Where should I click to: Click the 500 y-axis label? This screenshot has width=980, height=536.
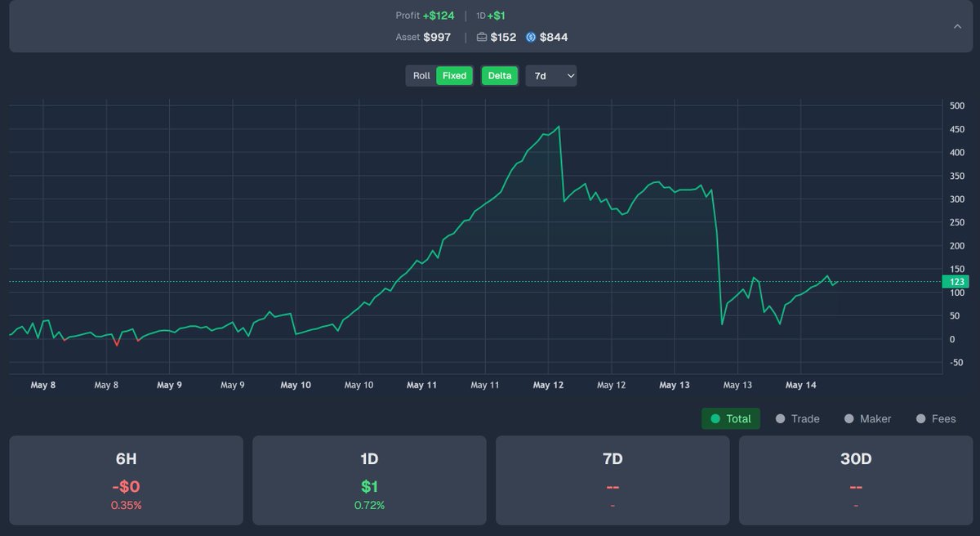tap(957, 105)
